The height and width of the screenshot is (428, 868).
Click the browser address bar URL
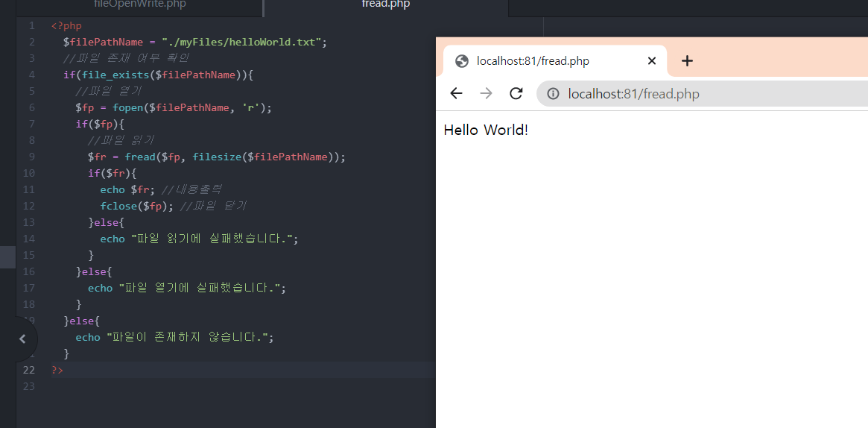(634, 93)
